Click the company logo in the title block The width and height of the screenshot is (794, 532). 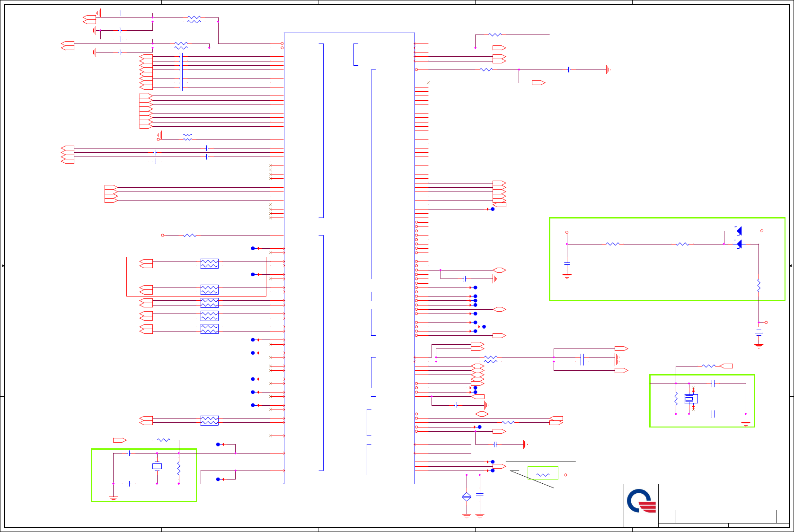click(642, 501)
